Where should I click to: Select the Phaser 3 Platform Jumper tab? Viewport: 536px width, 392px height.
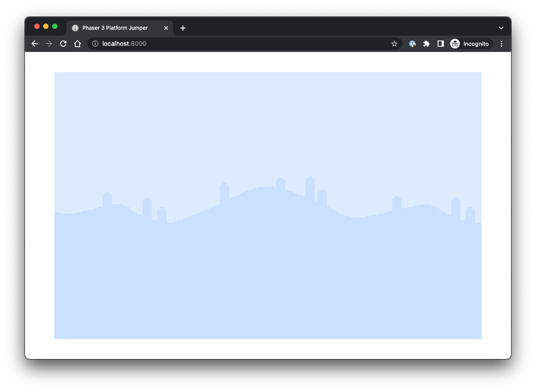coord(116,28)
